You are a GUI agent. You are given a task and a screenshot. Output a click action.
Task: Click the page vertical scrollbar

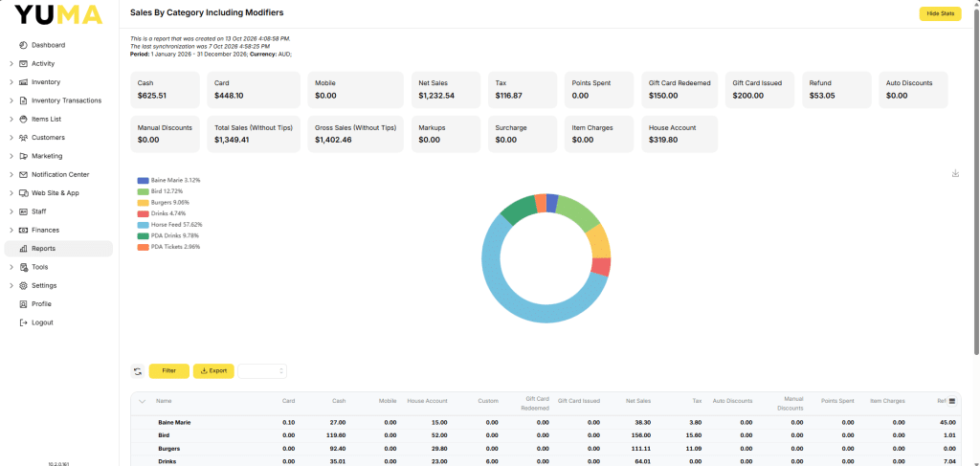pos(975,181)
